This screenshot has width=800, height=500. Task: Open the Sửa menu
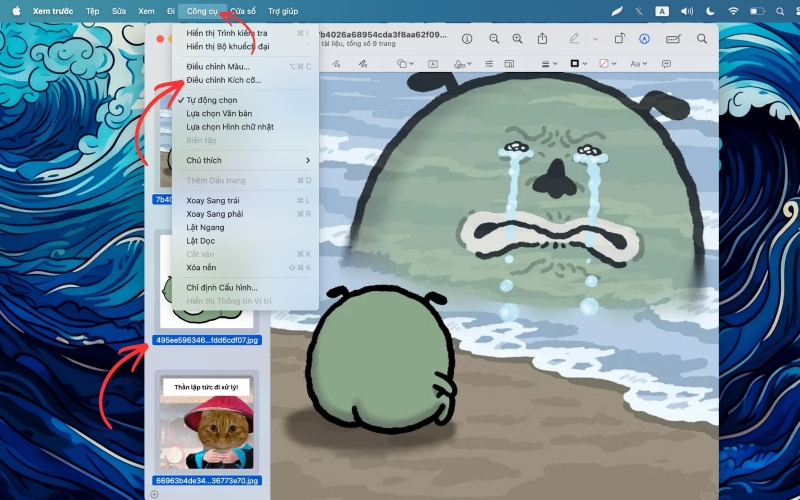point(119,11)
